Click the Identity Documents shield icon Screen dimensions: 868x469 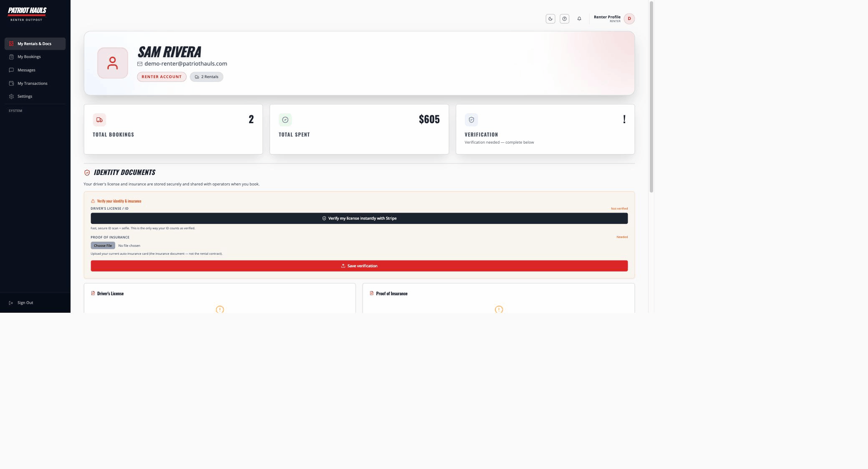click(87, 172)
